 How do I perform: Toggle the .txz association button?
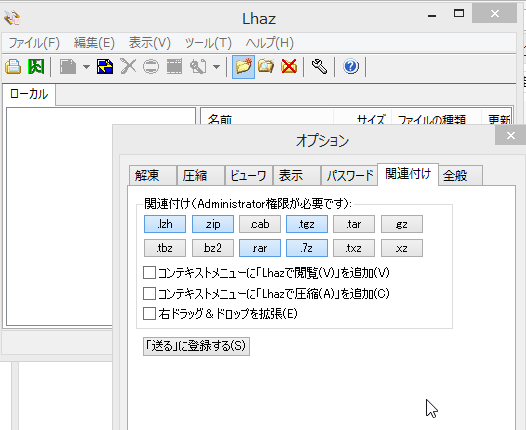(354, 248)
